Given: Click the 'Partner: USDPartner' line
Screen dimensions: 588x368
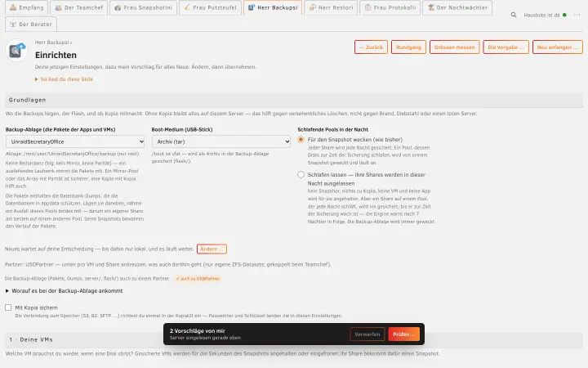Looking at the screenshot, I should 167,264.
